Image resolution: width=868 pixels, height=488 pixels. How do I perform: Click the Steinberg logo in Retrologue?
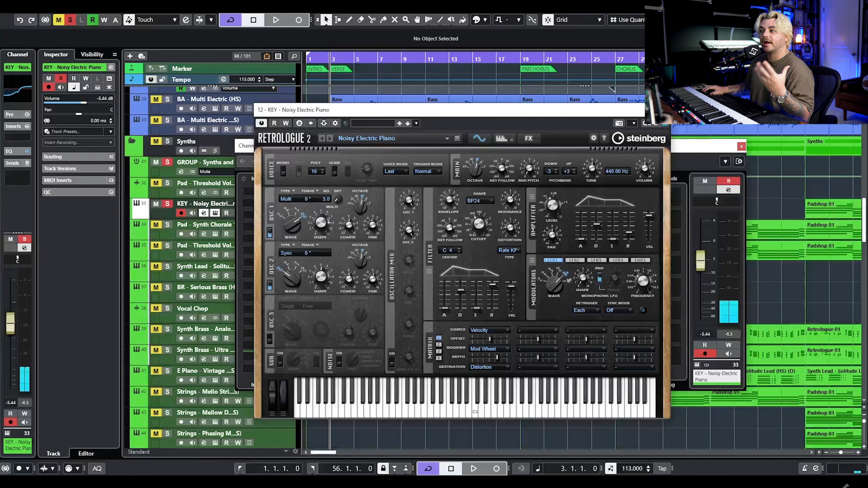618,138
